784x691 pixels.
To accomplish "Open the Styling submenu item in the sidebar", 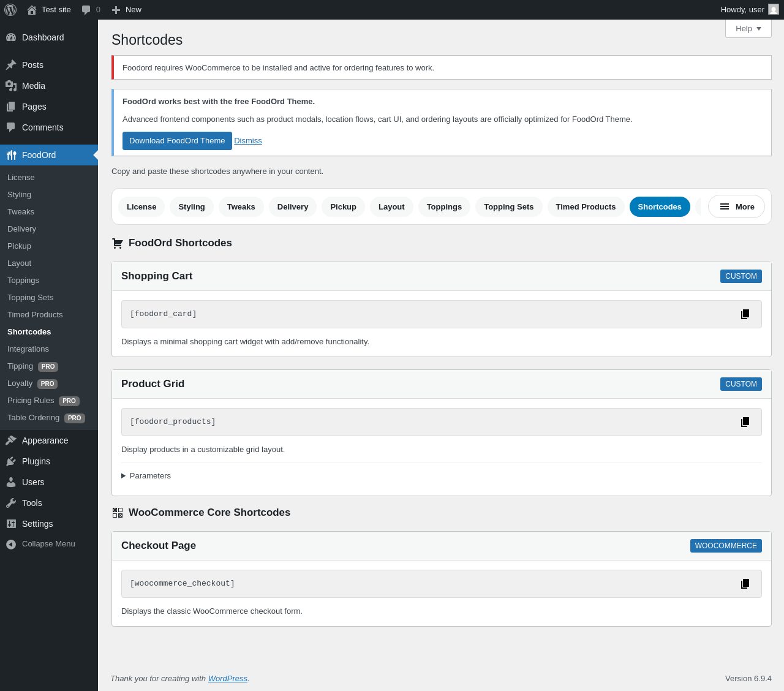I will coord(49,195).
